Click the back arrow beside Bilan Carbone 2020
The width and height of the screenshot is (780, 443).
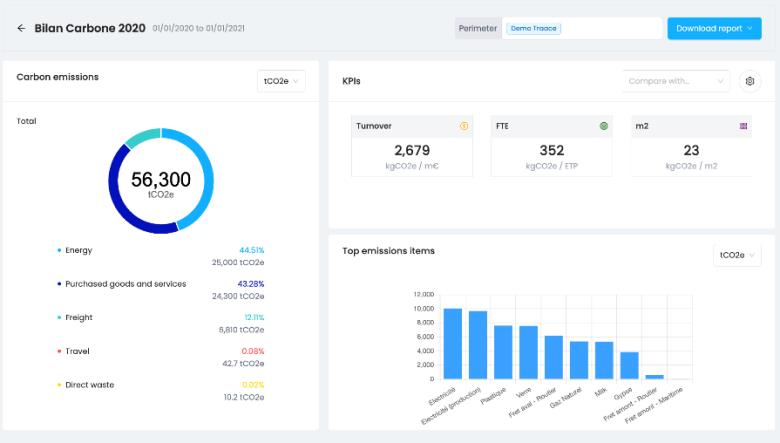21,28
